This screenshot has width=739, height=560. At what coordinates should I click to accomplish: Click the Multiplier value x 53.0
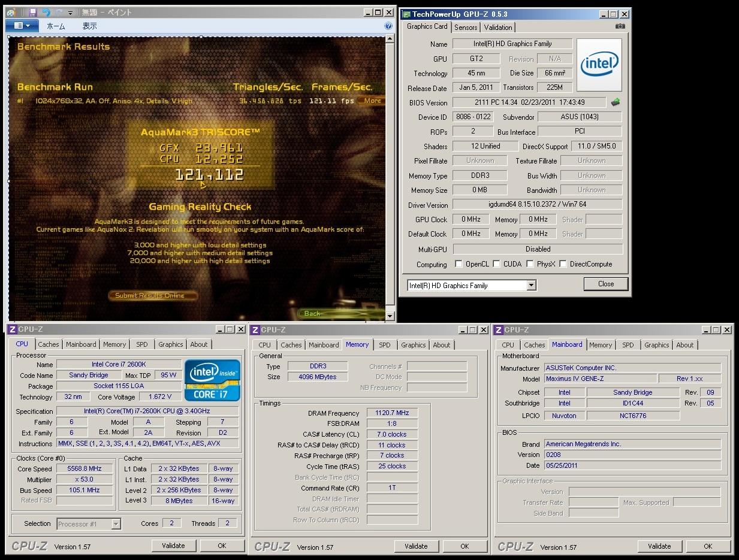pyautogui.click(x=85, y=480)
